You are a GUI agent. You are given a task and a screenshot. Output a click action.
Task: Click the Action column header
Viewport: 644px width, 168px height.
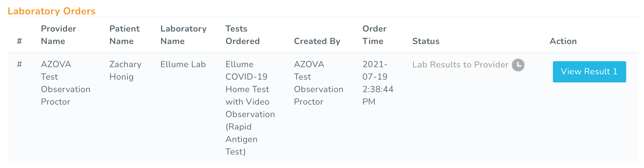coord(563,41)
